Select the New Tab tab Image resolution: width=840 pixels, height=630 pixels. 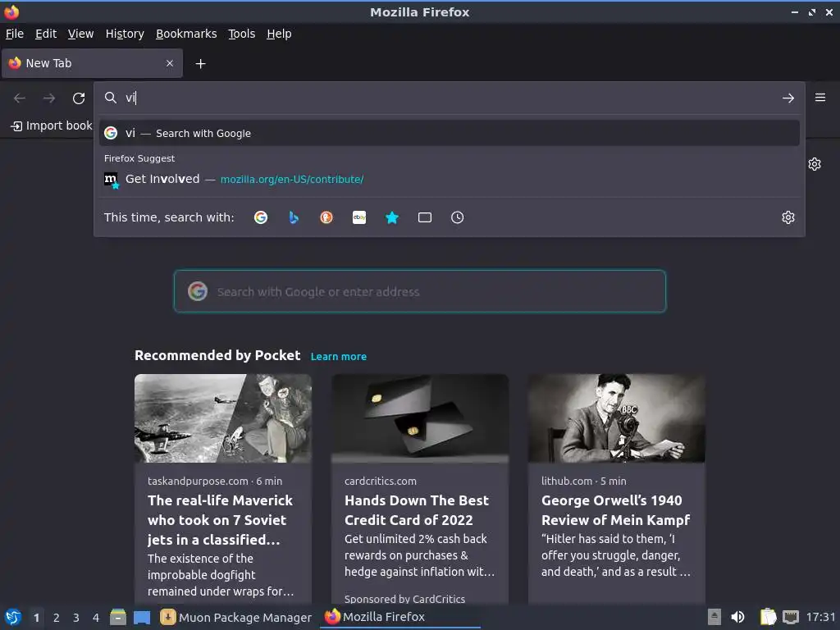[92, 63]
